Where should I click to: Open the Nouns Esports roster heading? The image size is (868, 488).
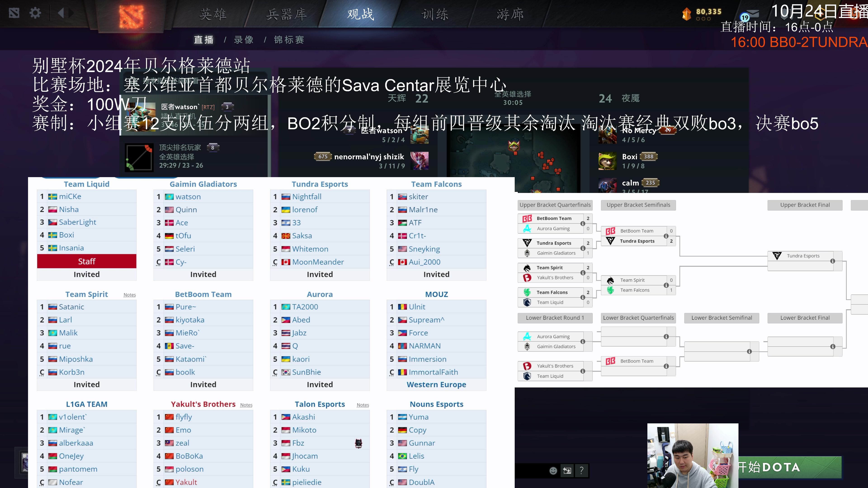(x=436, y=404)
